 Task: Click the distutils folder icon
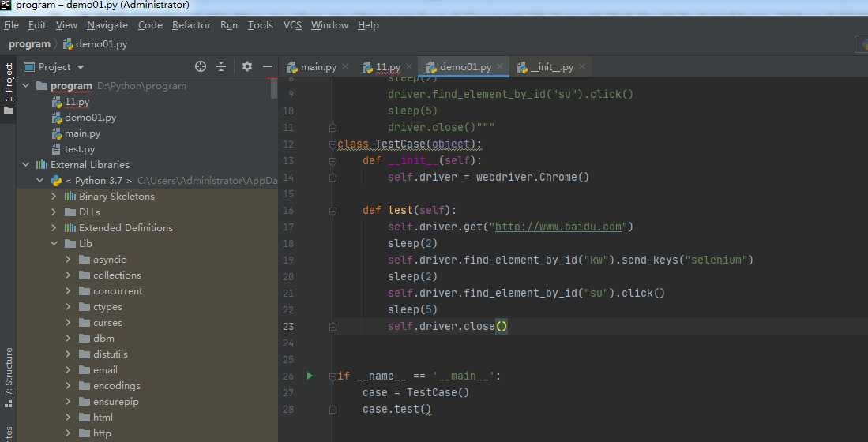pyautogui.click(x=85, y=354)
